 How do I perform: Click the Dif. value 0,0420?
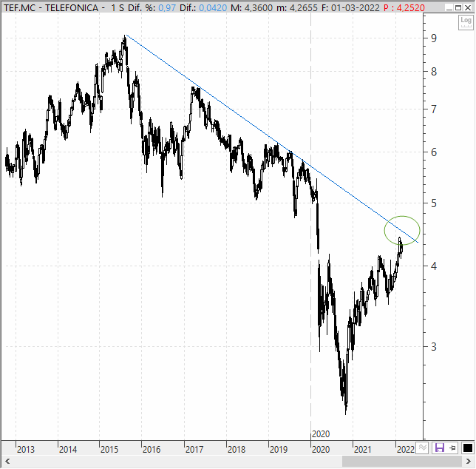coord(213,8)
